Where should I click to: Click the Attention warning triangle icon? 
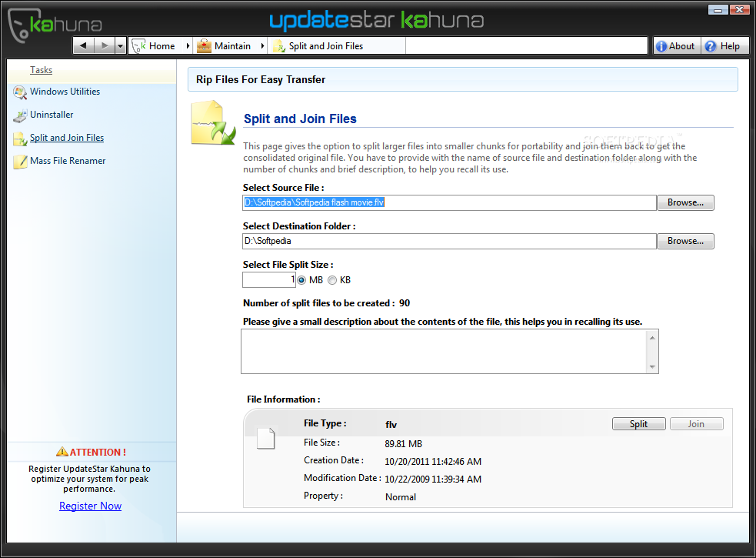point(62,452)
